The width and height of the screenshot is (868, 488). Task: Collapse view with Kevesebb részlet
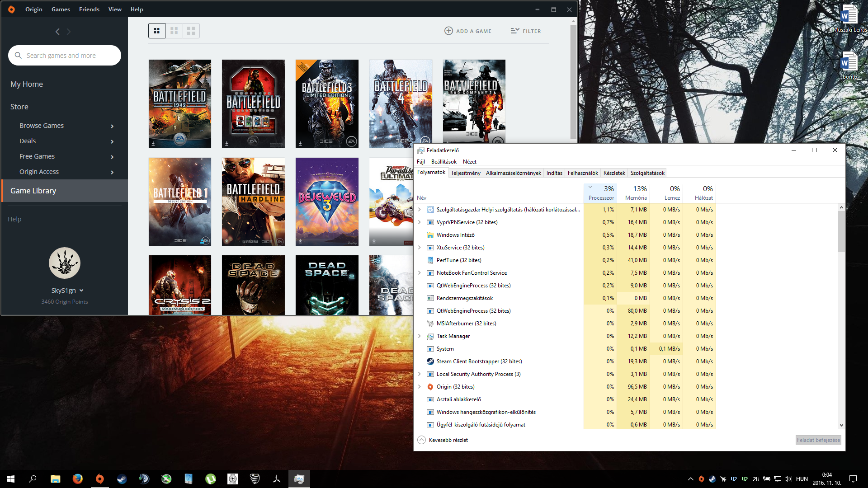[443, 440]
